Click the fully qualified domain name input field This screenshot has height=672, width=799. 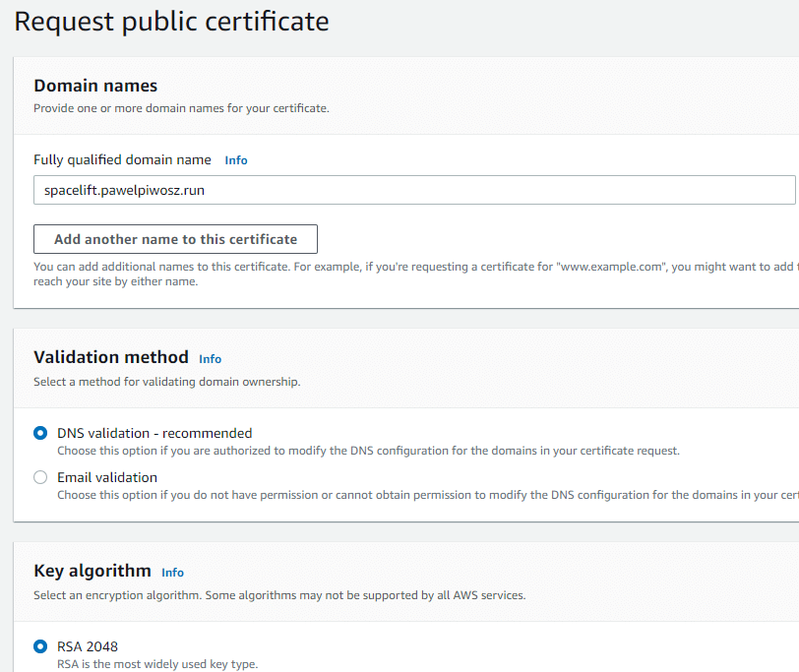point(413,189)
